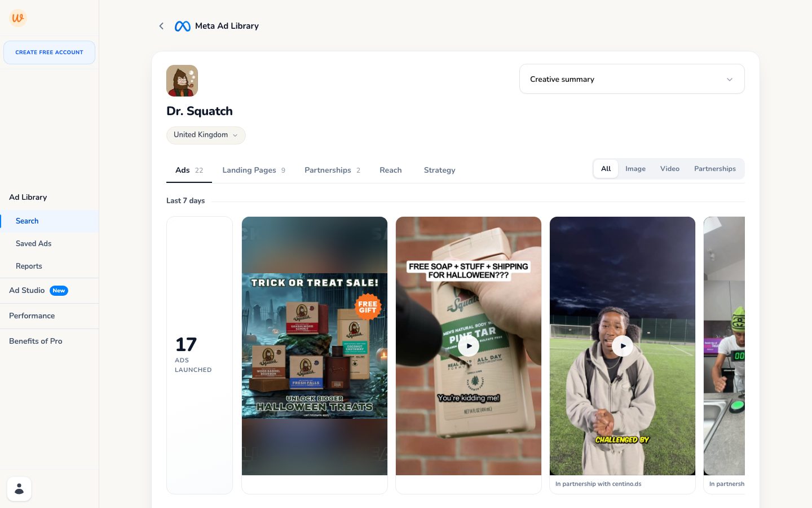Viewport: 812px width, 508px height.
Task: Open the Landing Pages tab
Action: click(x=254, y=170)
